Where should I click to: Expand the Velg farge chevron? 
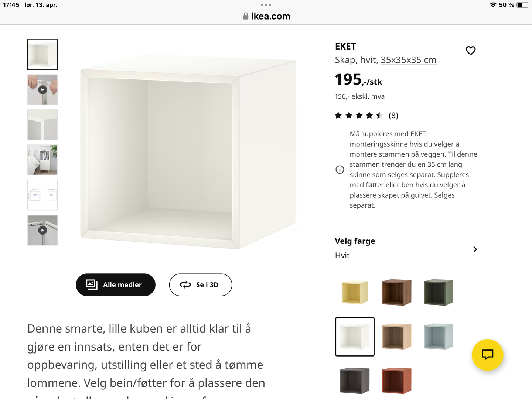(x=475, y=249)
